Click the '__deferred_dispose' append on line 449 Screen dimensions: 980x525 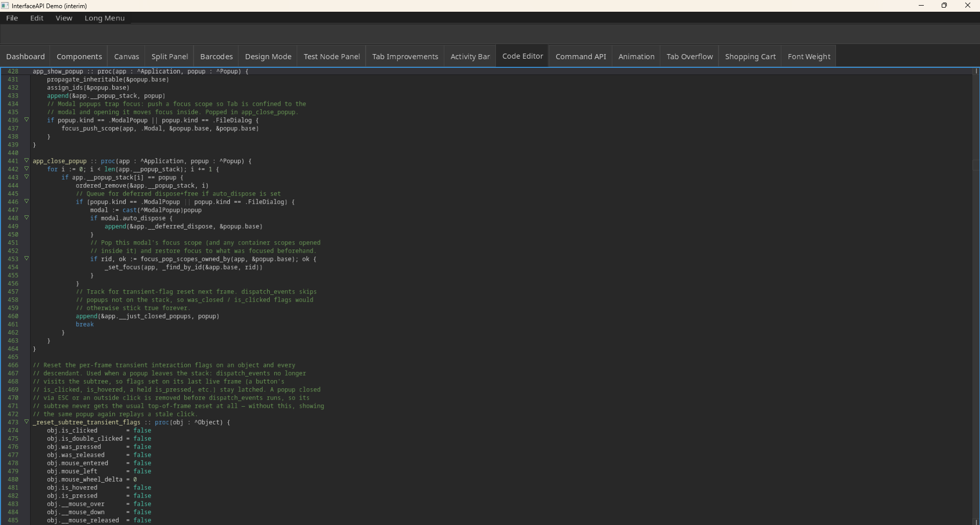point(183,227)
